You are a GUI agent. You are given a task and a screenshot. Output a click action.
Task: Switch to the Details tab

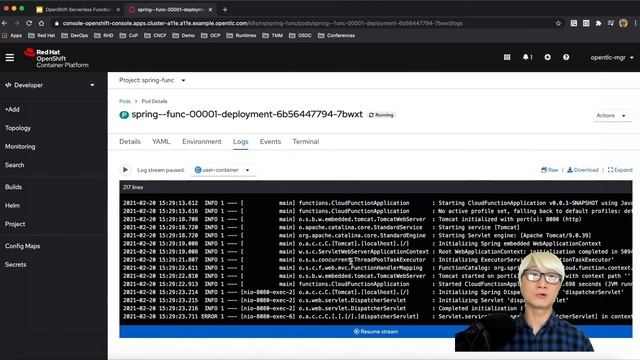pos(130,142)
